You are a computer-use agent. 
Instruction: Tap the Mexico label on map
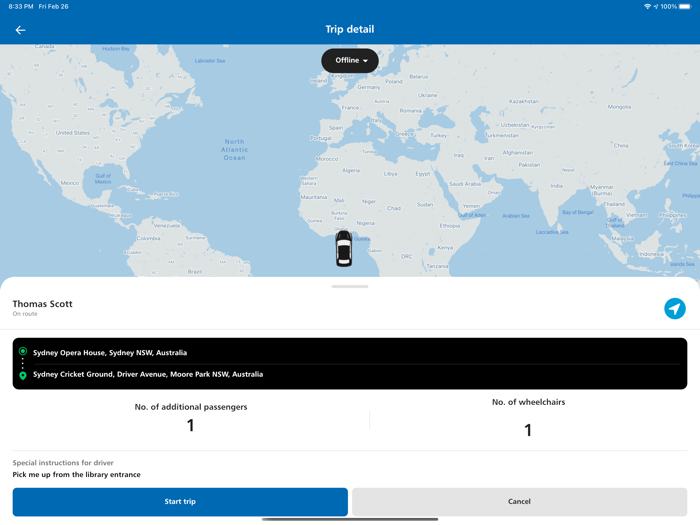tap(70, 183)
